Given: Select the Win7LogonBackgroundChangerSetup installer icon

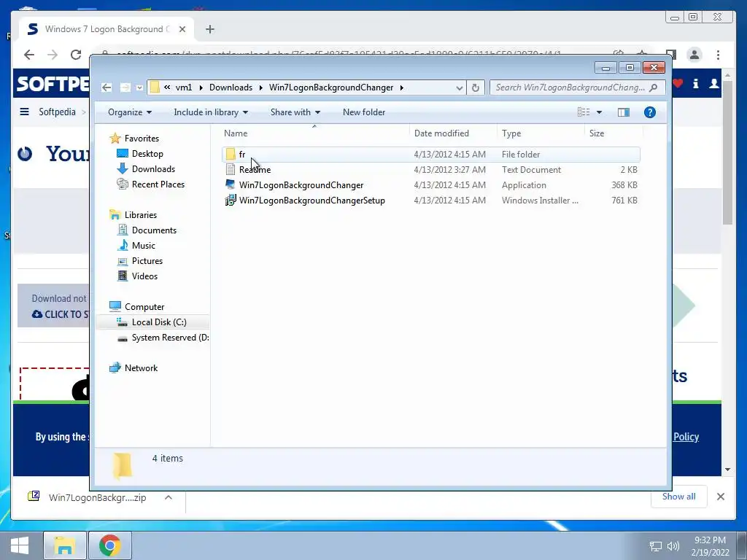Looking at the screenshot, I should point(231,200).
